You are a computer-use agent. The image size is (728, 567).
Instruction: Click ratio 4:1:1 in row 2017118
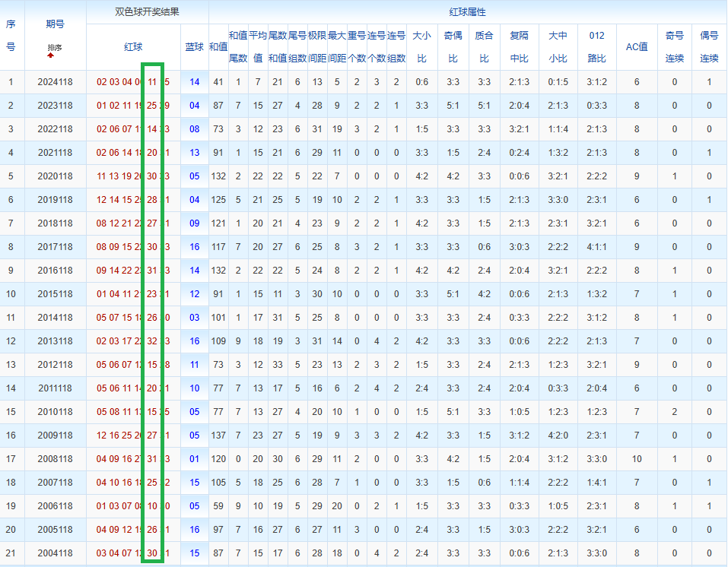(x=596, y=247)
